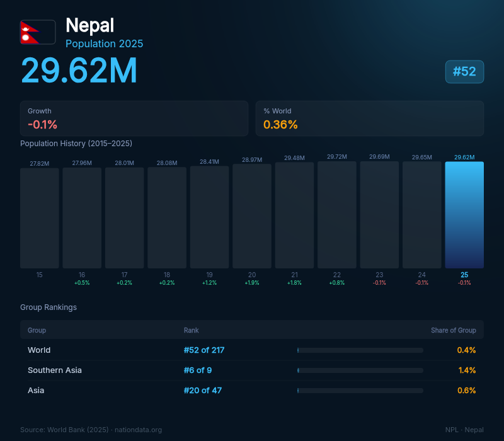The image size is (504, 441).
Task: Click the World row label
Action: (x=39, y=350)
